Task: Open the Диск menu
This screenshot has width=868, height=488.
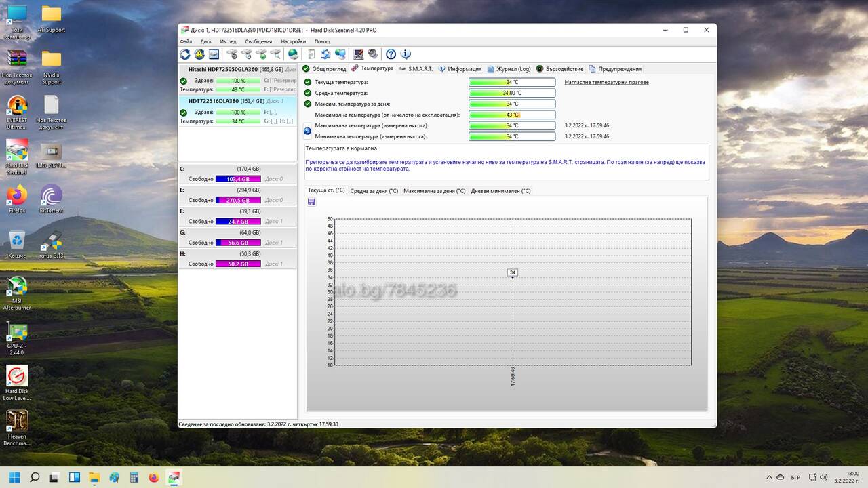Action: (x=206, y=41)
